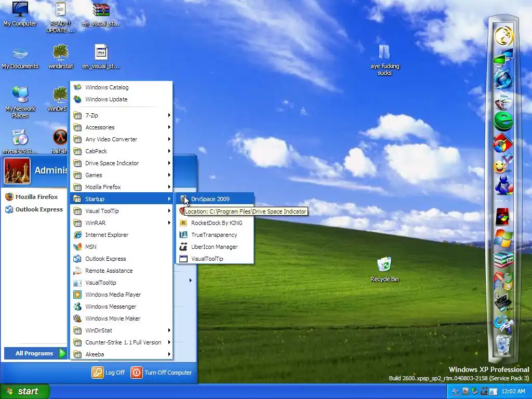Select the folder labeled aye...sucks
532x399 pixels.
384,60
